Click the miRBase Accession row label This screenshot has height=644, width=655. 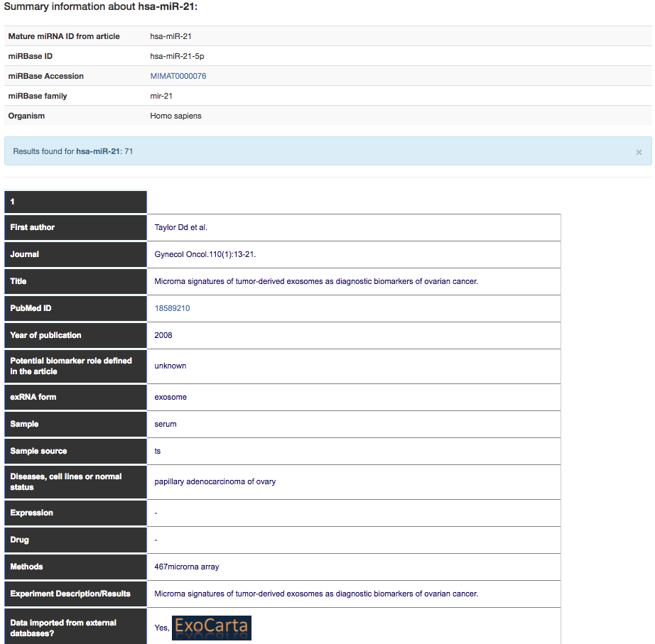[46, 76]
